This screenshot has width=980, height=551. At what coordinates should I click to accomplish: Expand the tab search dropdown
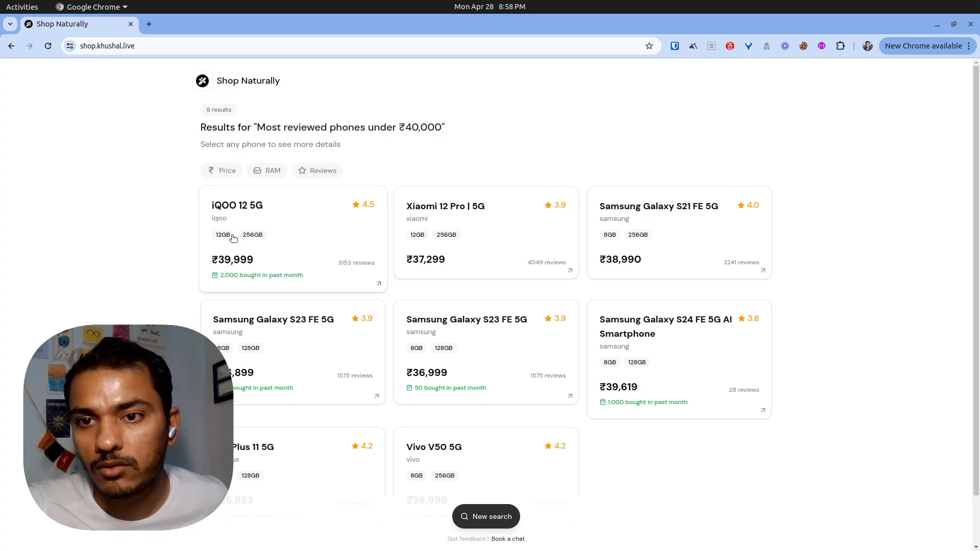(10, 24)
